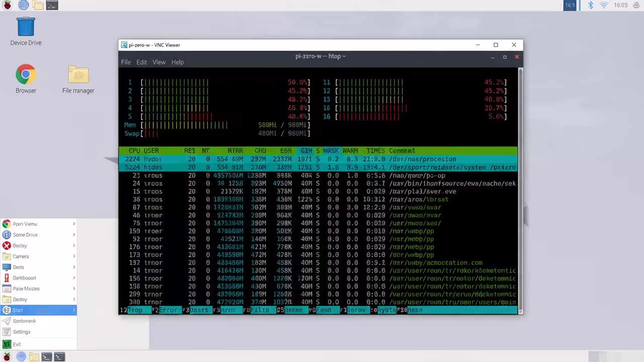Viewport: 644px width, 362px height.
Task: Click the Swap usage meter bar
Action: (x=217, y=133)
